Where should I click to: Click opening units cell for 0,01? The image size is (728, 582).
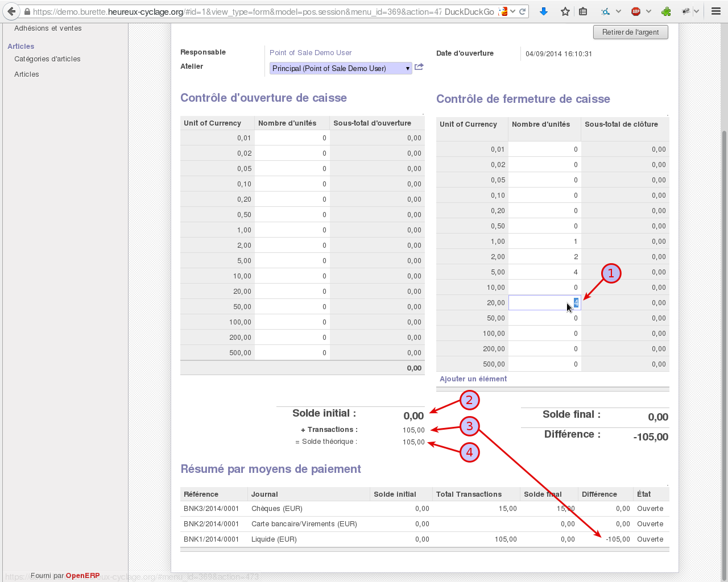click(292, 138)
